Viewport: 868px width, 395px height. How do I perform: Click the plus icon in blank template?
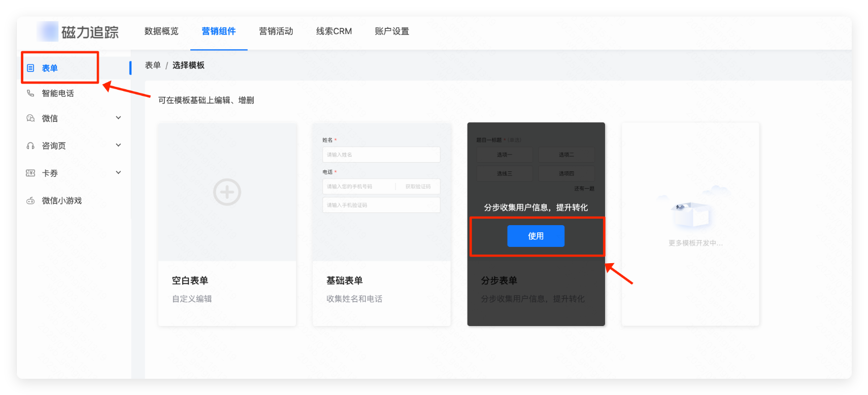click(227, 192)
